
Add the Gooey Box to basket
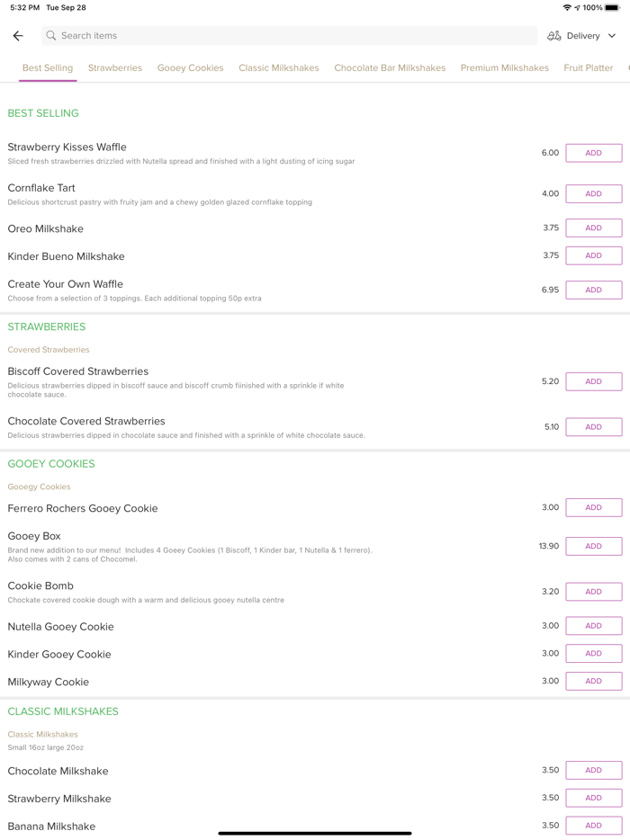point(593,546)
